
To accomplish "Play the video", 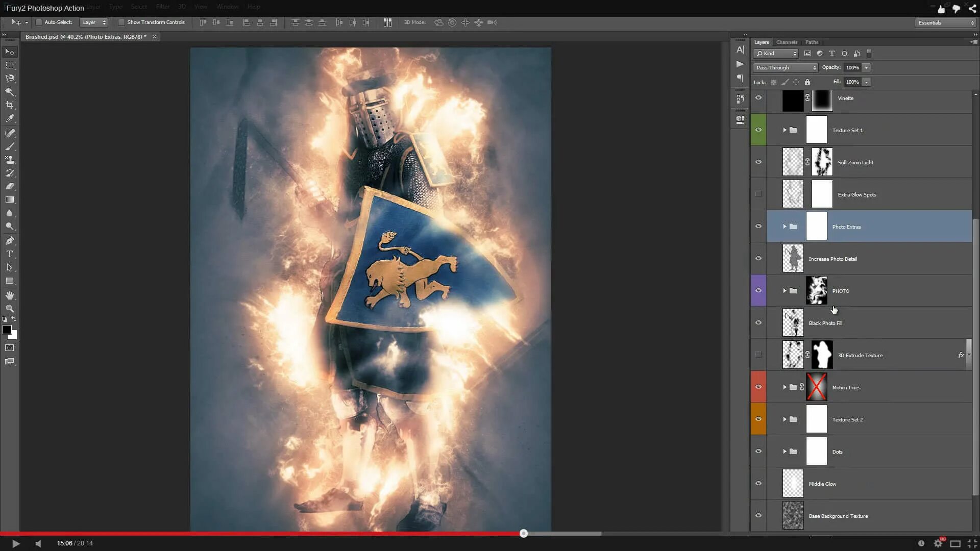I will point(16,543).
